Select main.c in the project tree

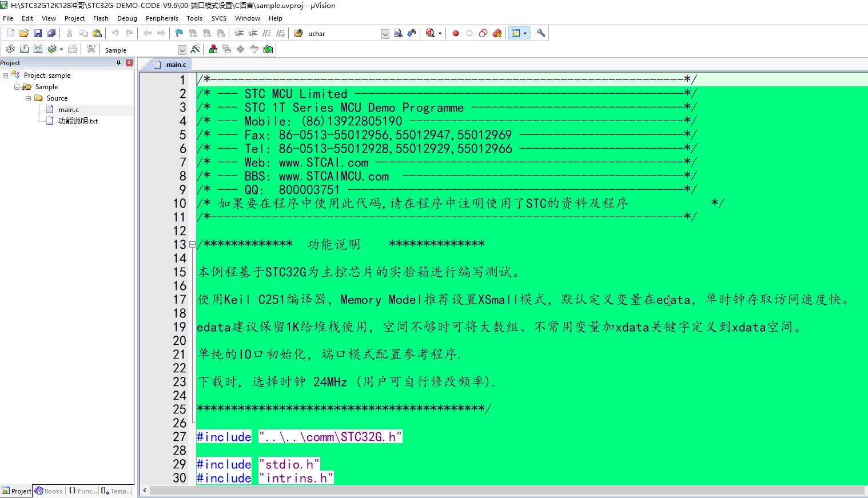[x=69, y=110]
